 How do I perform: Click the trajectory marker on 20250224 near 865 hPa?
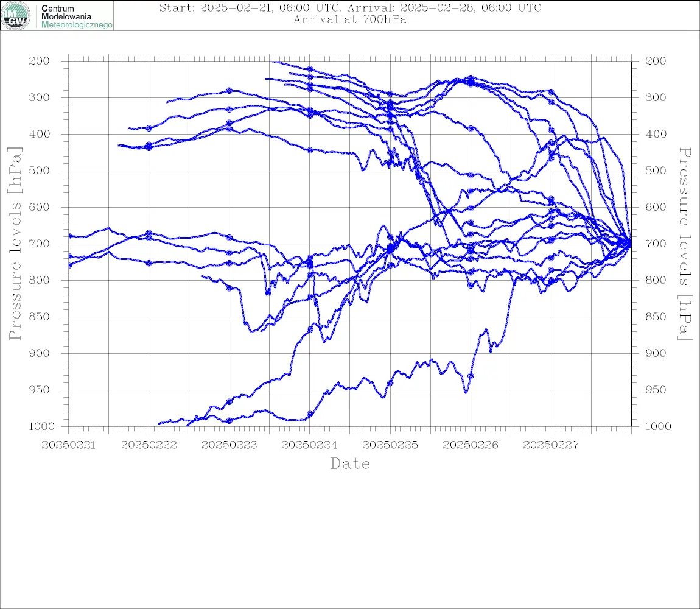[x=310, y=329]
